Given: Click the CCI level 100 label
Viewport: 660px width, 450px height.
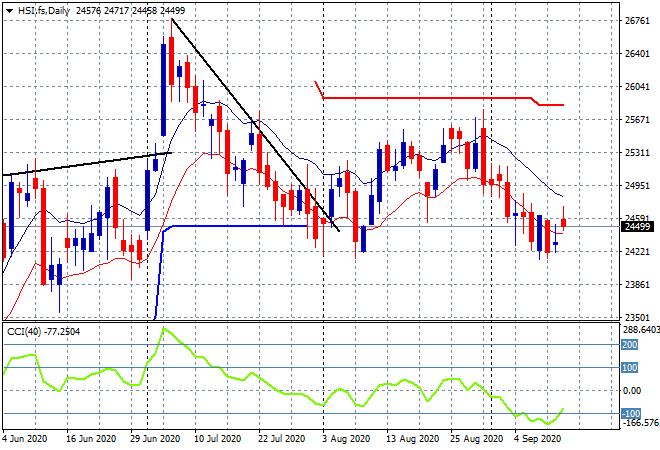Looking at the screenshot, I should [630, 368].
